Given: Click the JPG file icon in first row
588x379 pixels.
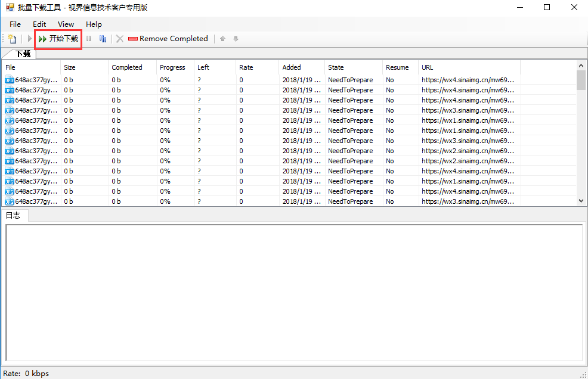Looking at the screenshot, I should pyautogui.click(x=9, y=80).
